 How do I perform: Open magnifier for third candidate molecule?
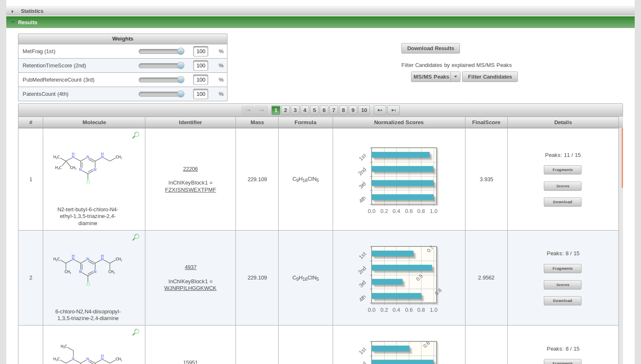point(136,332)
